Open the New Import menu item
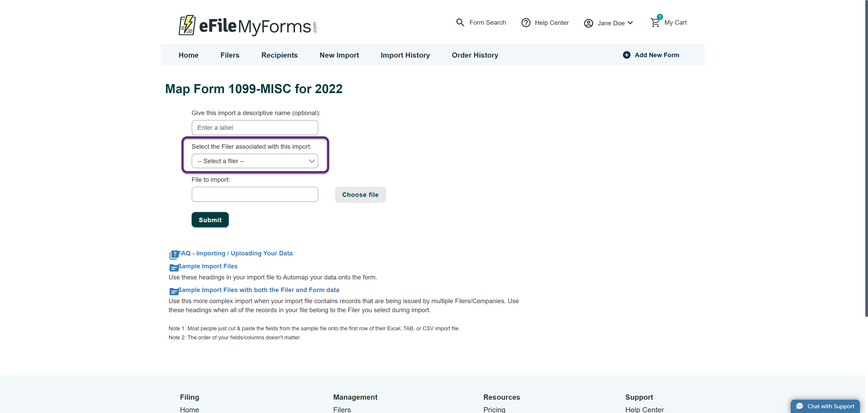Screen dimensions: 868x413 (x=339, y=55)
